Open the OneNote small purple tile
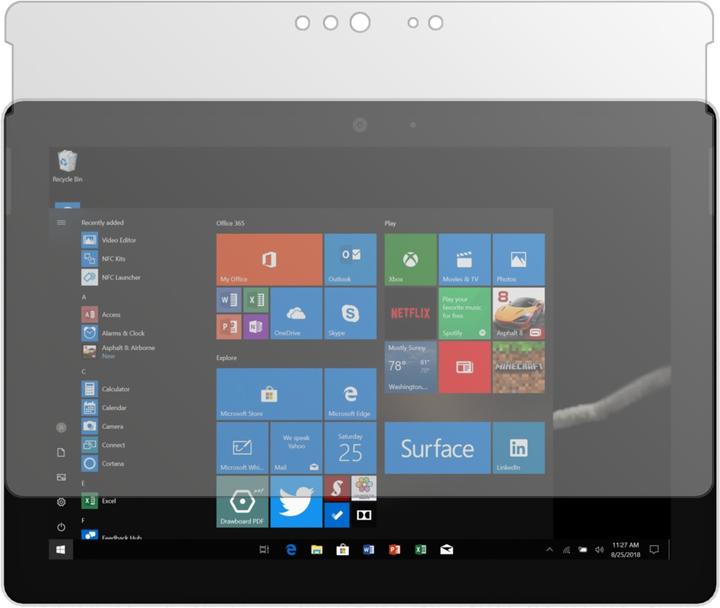This screenshot has width=720, height=608. 256,327
